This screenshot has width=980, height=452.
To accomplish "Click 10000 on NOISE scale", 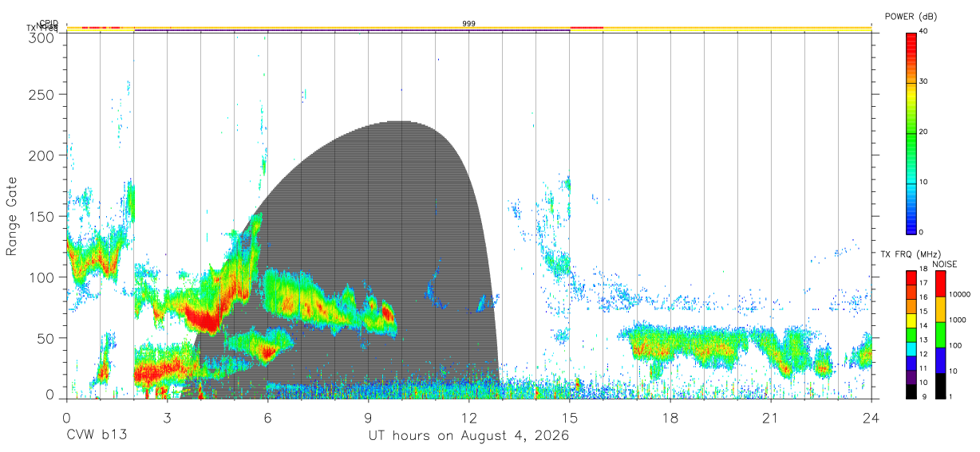I will click(959, 294).
